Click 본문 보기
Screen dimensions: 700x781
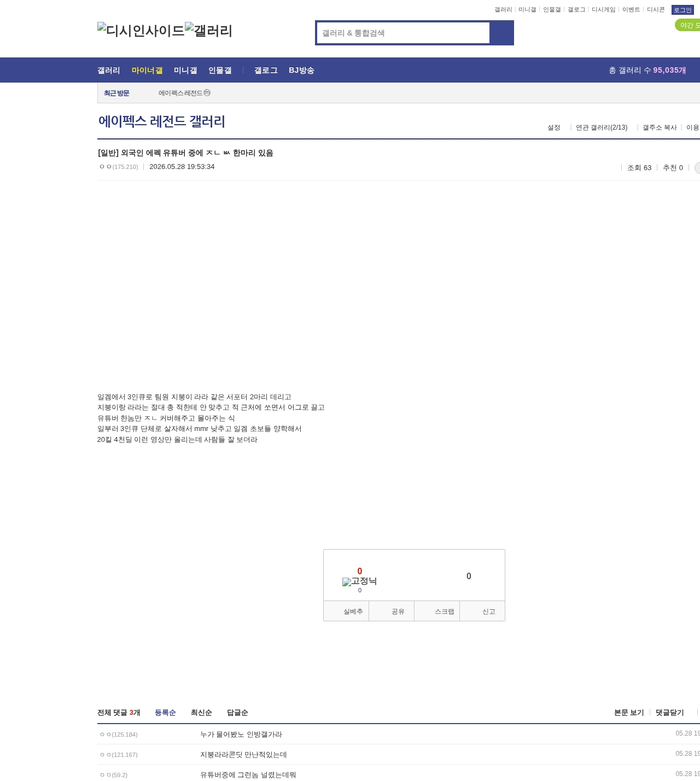629,713
